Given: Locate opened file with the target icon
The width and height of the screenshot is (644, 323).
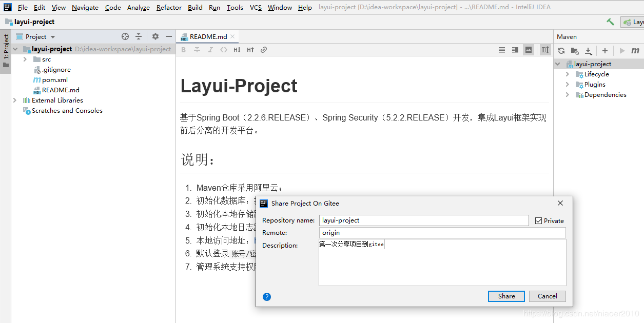Looking at the screenshot, I should click(125, 36).
